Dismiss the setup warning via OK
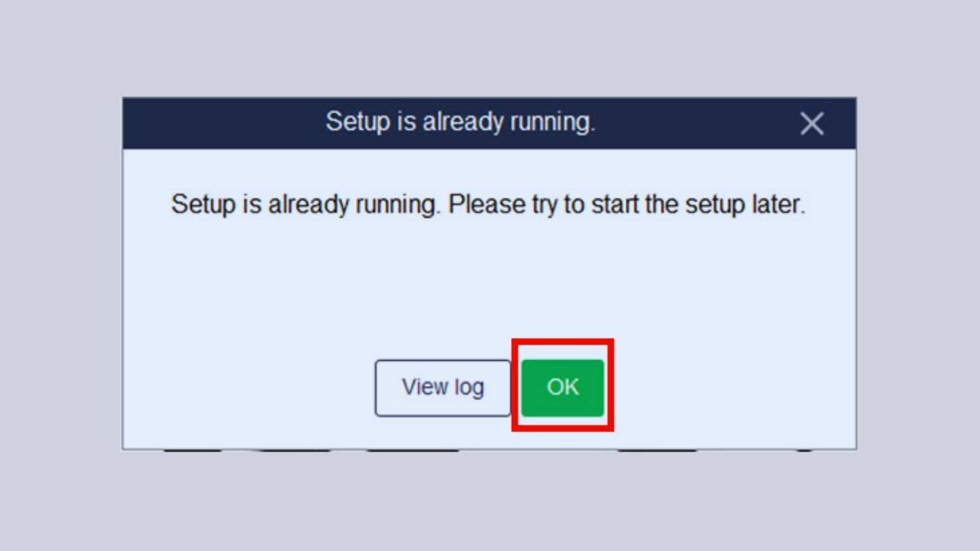The width and height of the screenshot is (980, 551). coord(563,387)
